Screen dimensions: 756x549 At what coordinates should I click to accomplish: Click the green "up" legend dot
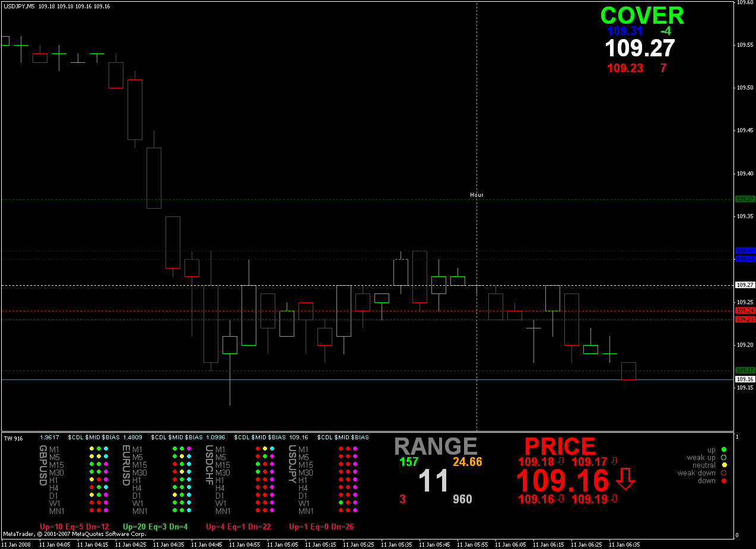[x=725, y=450]
